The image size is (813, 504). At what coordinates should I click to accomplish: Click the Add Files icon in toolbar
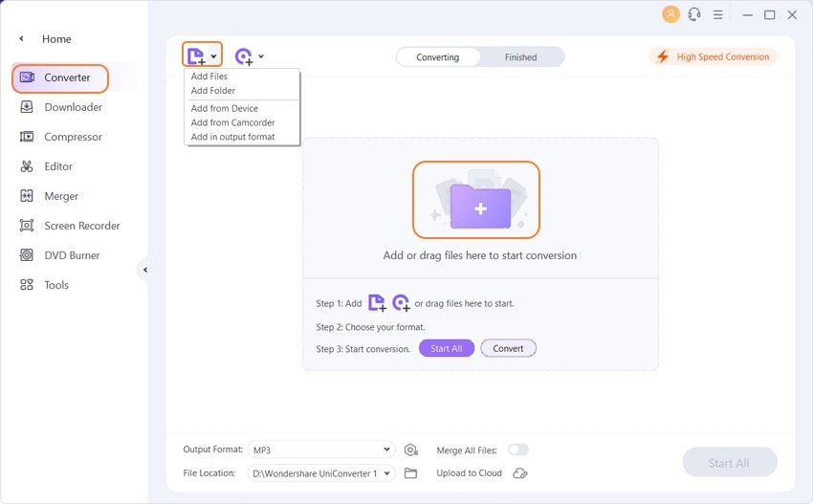pyautogui.click(x=196, y=56)
